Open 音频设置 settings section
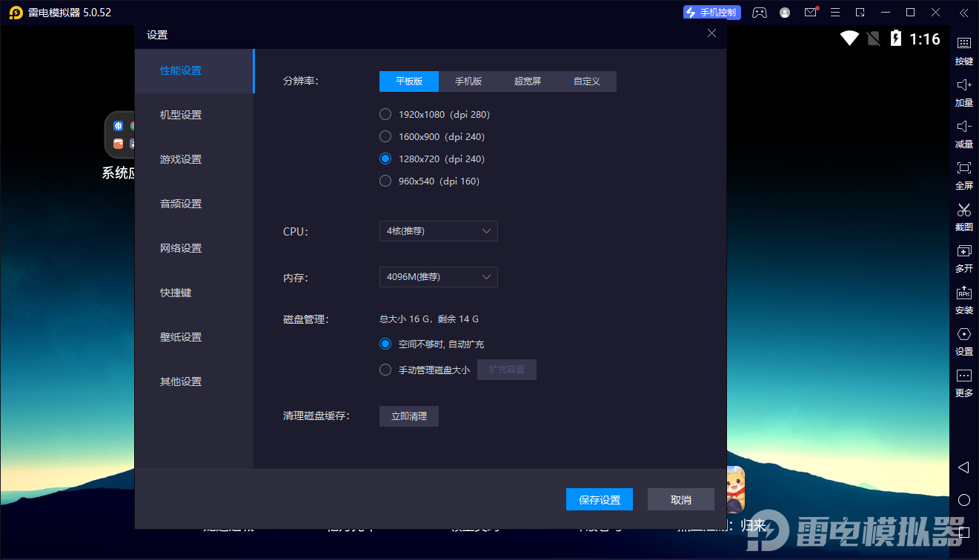 click(194, 204)
